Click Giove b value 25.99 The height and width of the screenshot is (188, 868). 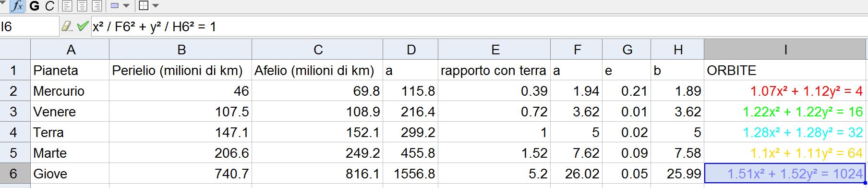pyautogui.click(x=677, y=174)
